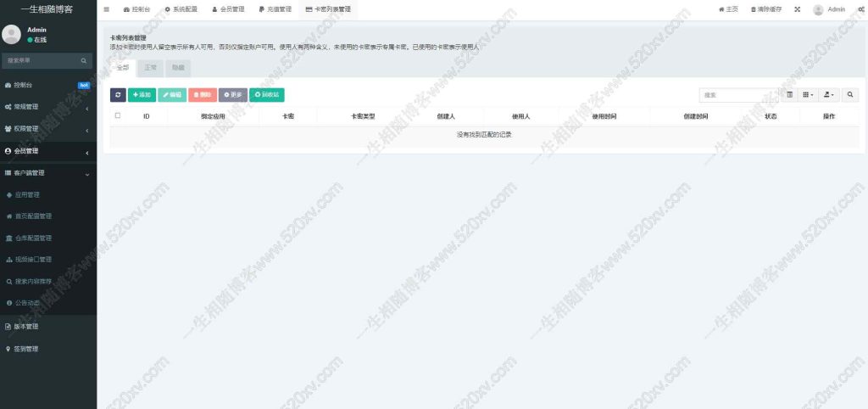Click the 卡密 column header
The width and height of the screenshot is (868, 409).
[x=288, y=116]
